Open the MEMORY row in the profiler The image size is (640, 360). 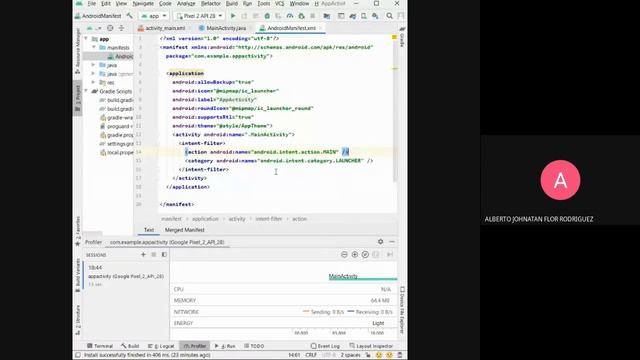[284, 300]
